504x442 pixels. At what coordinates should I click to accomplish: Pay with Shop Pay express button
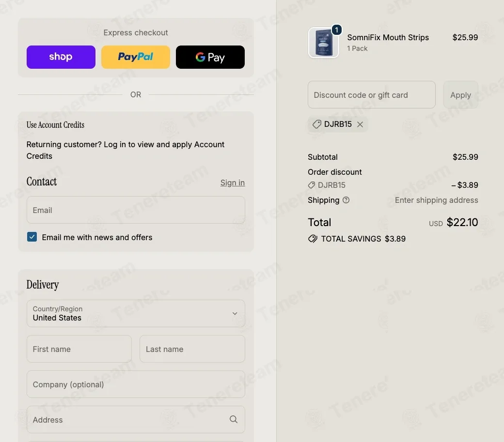click(61, 57)
